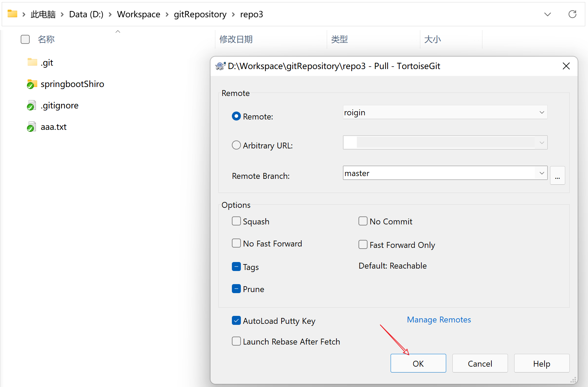
Task: Sort files by 修改日期 column header
Action: point(236,39)
